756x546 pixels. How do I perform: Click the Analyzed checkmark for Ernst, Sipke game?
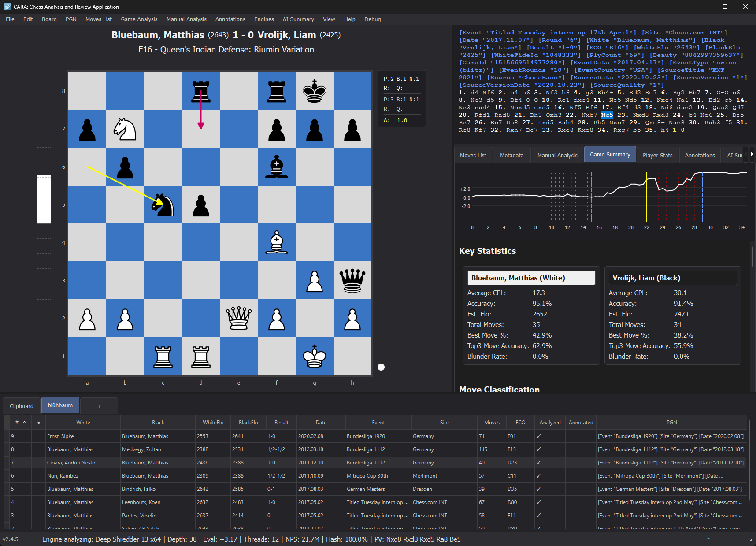coord(539,436)
